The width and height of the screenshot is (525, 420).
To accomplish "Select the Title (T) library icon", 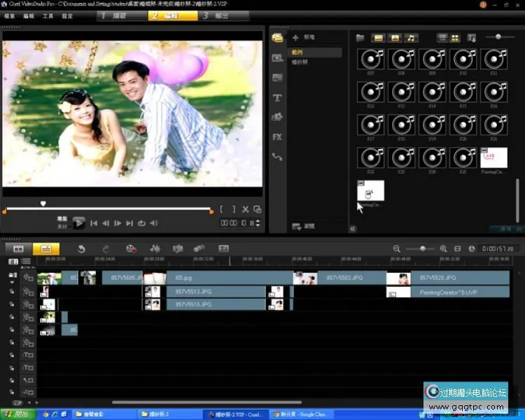I will [x=277, y=98].
